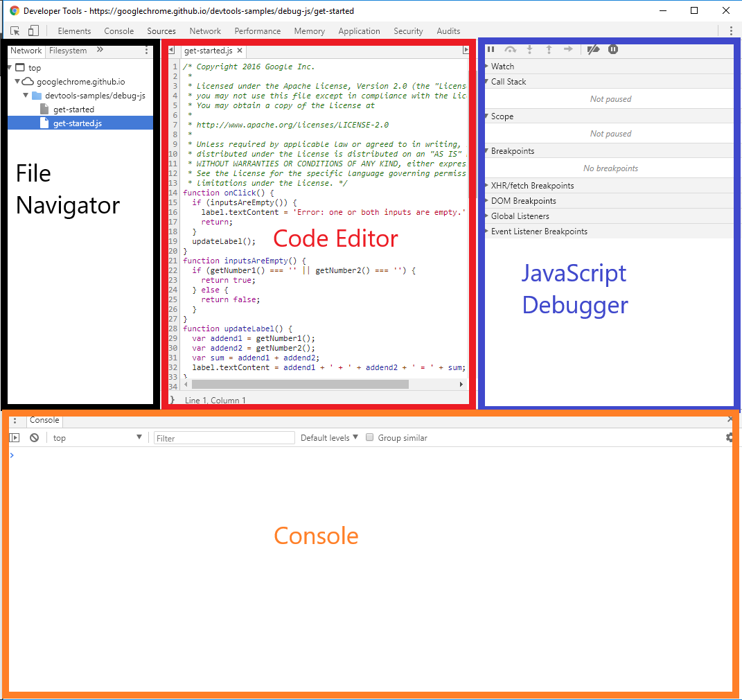Screen dimensions: 742x700
Task: Close the get-started.js editor tab
Action: coord(239,50)
